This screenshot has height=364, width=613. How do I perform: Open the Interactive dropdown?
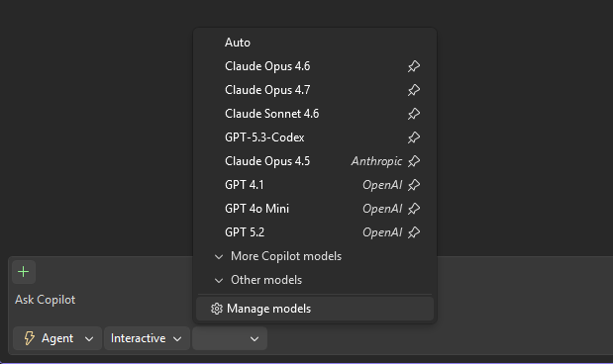coord(147,338)
